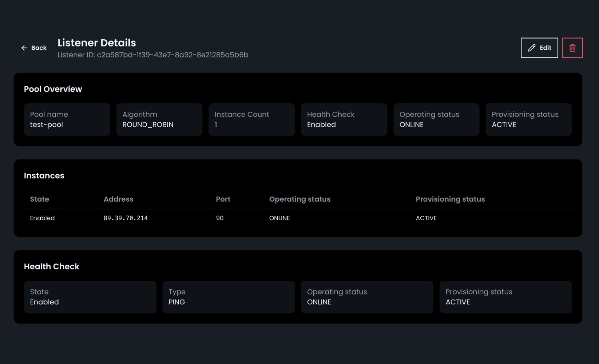Click the Instance Count card
This screenshot has height=364, width=599.
[251, 119]
